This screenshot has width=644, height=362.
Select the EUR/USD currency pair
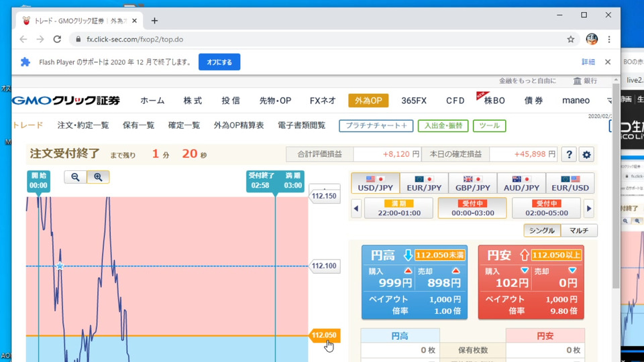point(570,183)
